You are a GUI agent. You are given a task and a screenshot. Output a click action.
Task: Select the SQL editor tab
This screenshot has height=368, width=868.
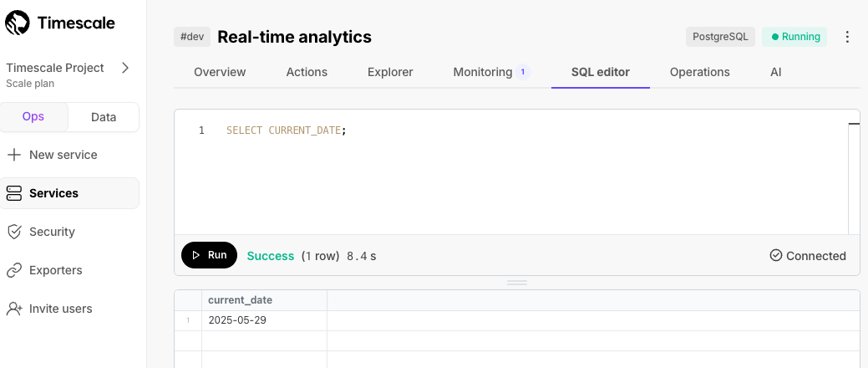601,72
